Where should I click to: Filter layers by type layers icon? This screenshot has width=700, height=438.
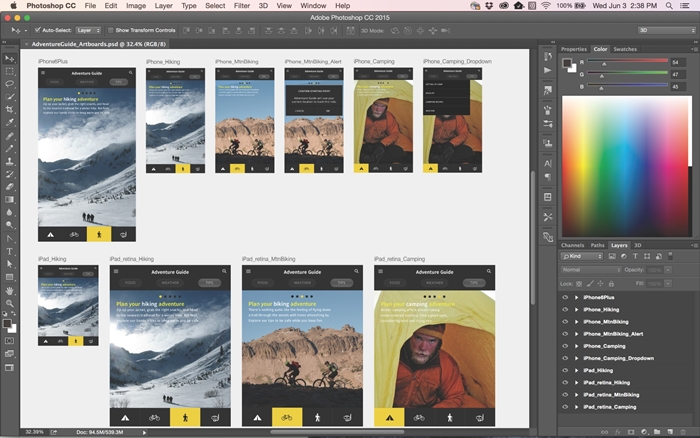point(635,256)
